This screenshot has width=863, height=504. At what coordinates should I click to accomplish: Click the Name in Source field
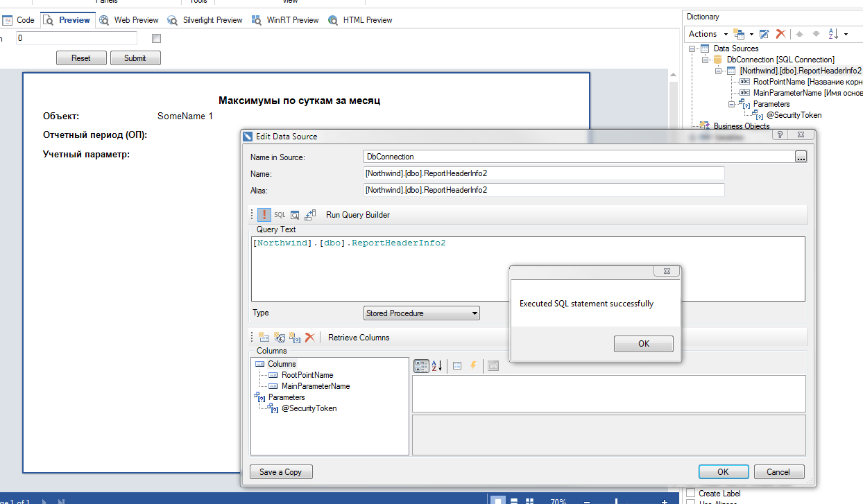tap(579, 157)
